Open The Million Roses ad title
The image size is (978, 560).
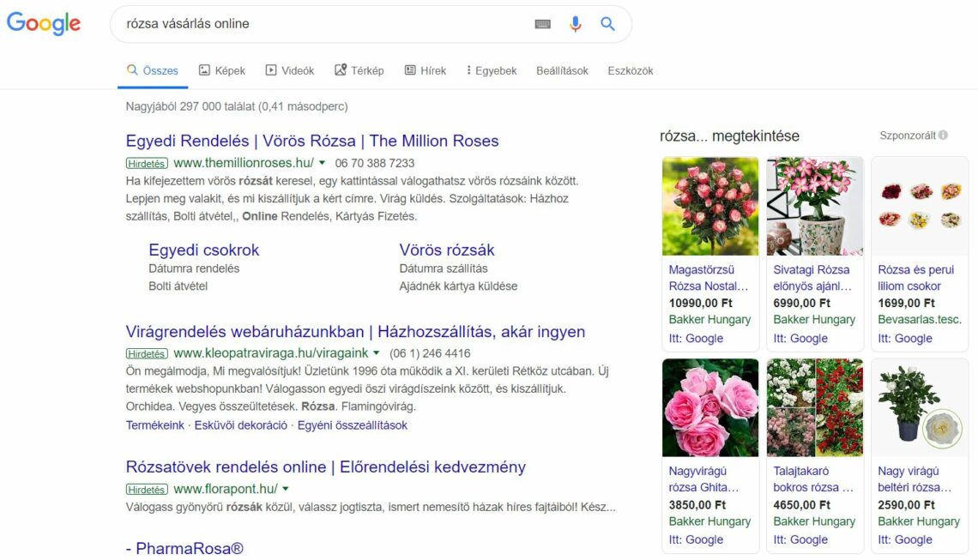coord(312,141)
